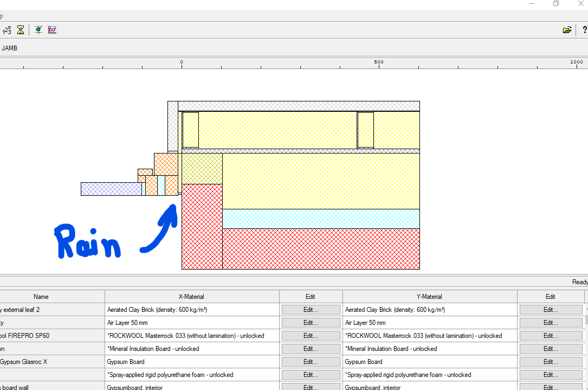Select the cyan hatched air layer
588x390 pixels.
pyautogui.click(x=321, y=219)
